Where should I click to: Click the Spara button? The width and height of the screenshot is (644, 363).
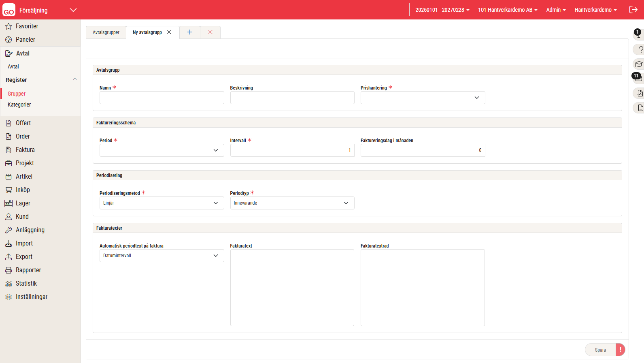[x=600, y=350]
